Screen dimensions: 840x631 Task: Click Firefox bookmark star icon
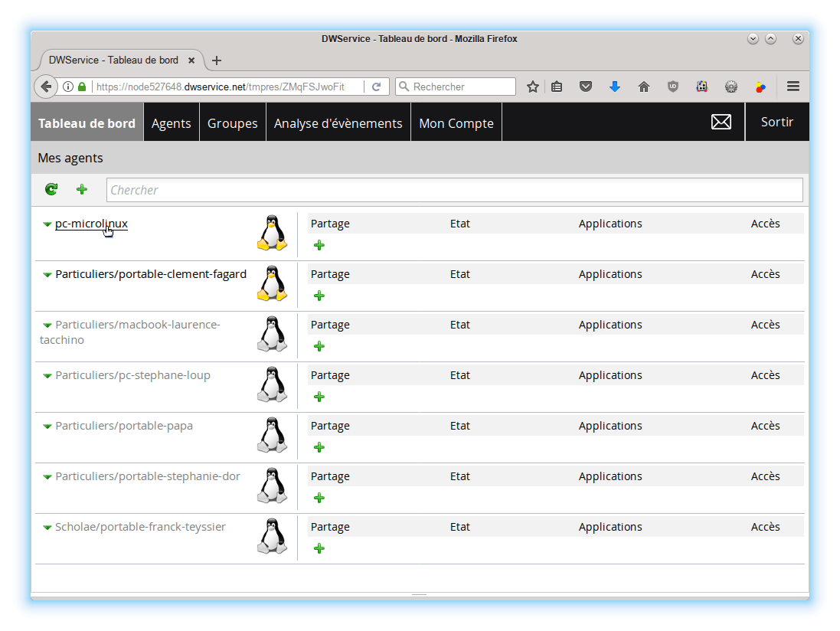coord(533,87)
